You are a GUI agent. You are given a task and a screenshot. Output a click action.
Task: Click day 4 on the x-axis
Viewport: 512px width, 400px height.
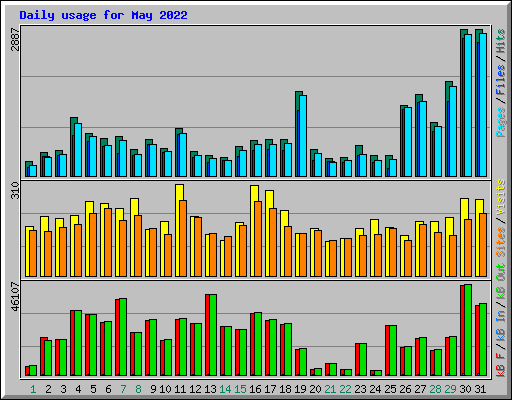[x=78, y=389]
